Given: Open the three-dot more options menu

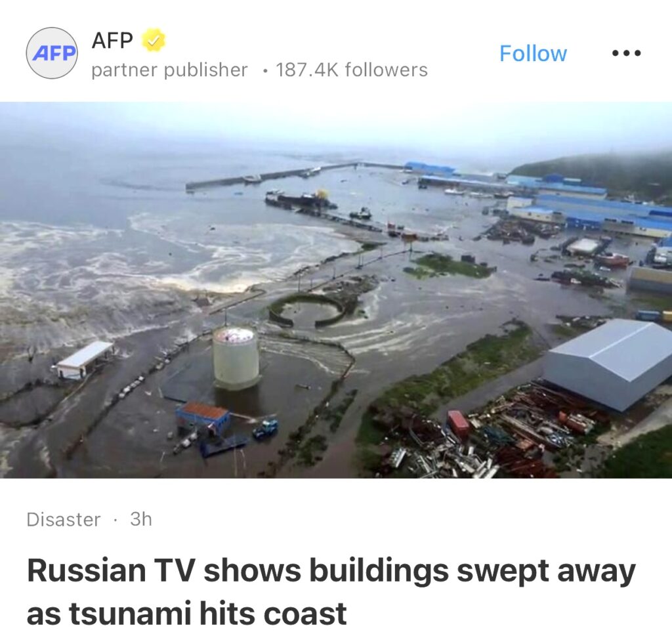Looking at the screenshot, I should point(626,53).
